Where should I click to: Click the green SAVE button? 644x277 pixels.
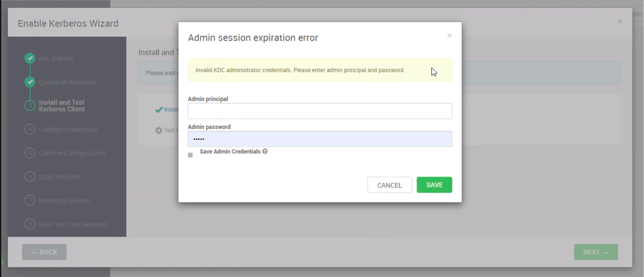pos(434,185)
